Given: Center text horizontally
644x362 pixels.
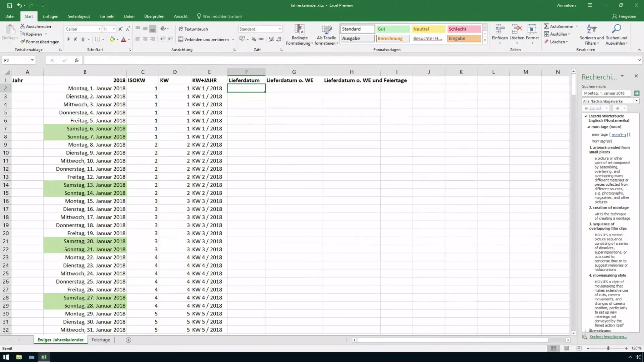Looking at the screenshot, I should coord(145,39).
